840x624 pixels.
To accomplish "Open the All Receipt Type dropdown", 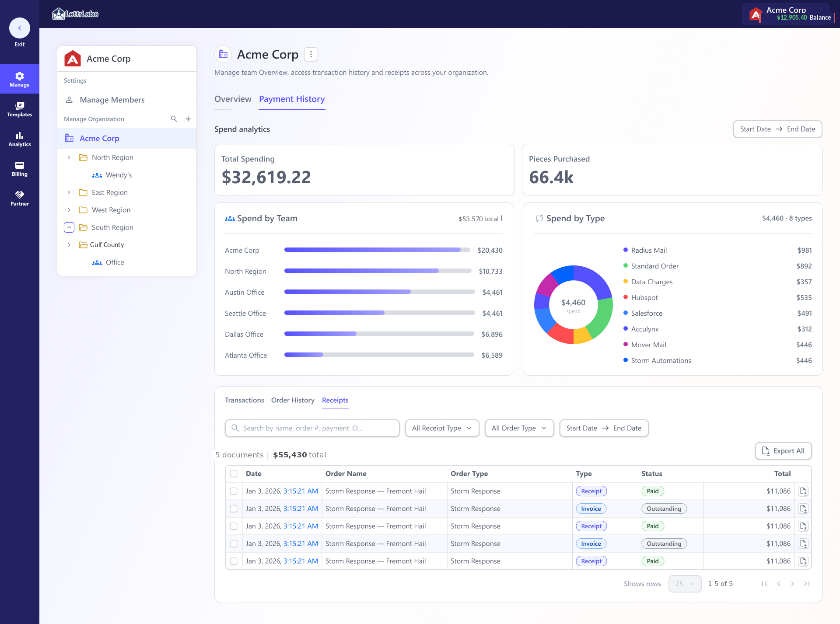I will coord(442,428).
